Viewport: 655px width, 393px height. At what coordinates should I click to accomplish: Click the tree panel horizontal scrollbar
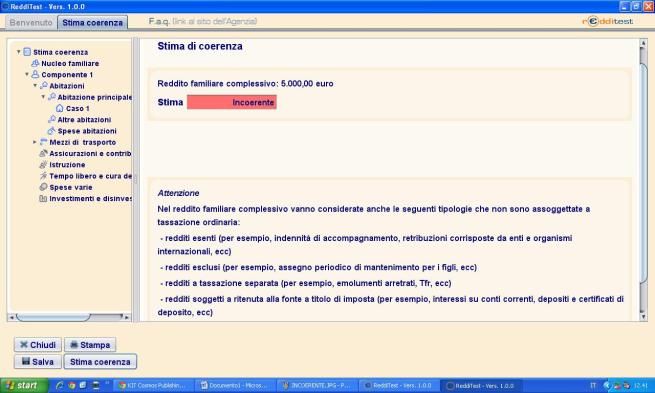tap(69, 317)
